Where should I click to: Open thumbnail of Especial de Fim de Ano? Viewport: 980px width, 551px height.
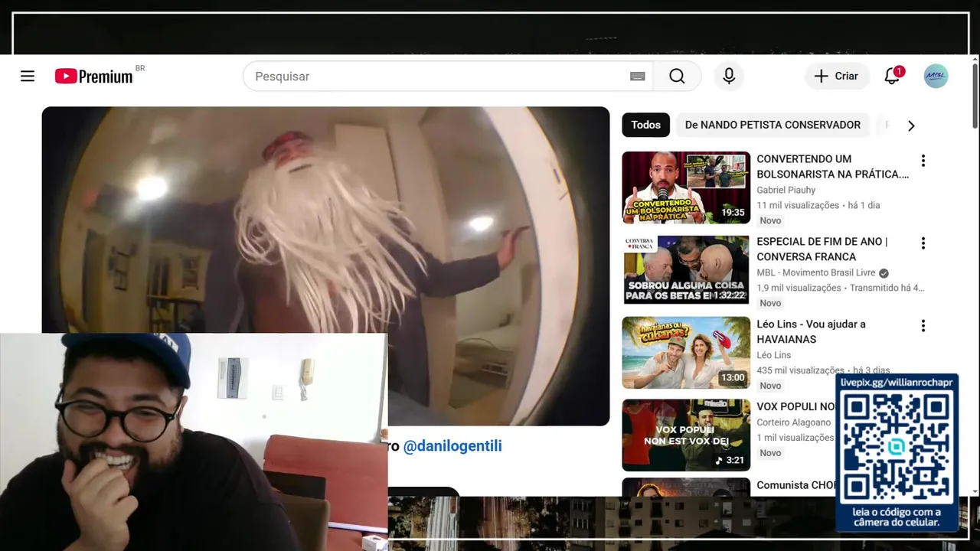point(686,270)
